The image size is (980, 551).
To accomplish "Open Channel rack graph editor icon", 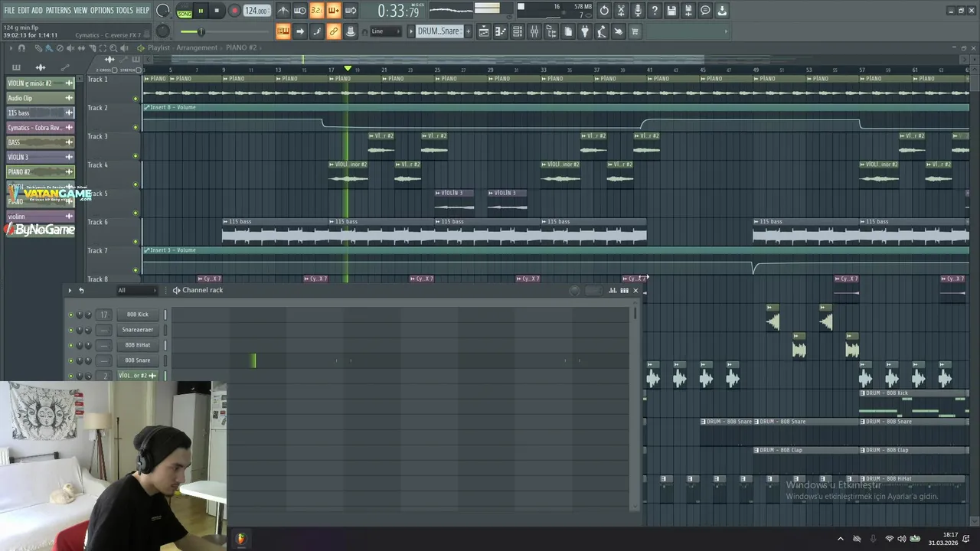I will (612, 290).
